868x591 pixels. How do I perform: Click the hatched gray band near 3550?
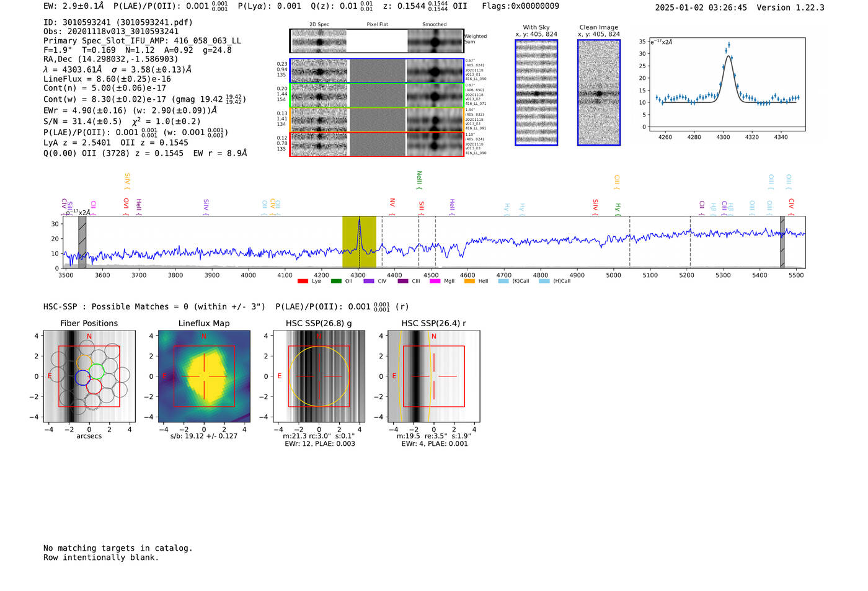tap(82, 242)
